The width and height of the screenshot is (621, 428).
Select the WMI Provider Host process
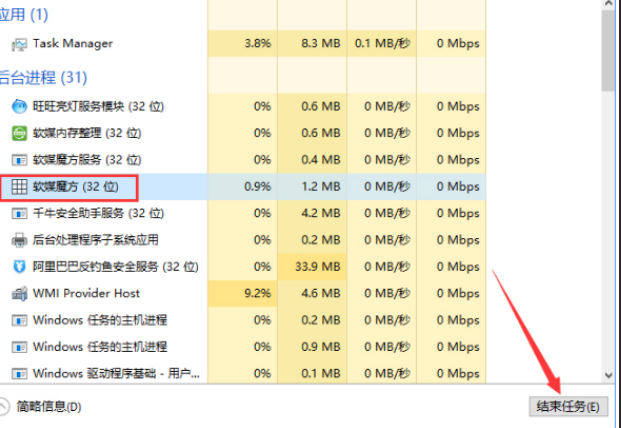coord(243,293)
